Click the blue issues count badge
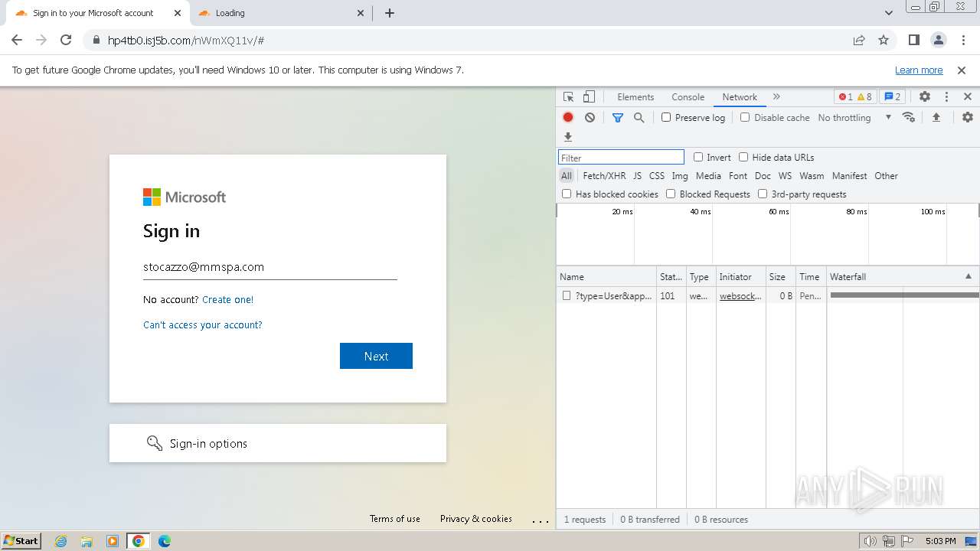This screenshot has height=551, width=980. [x=892, y=97]
